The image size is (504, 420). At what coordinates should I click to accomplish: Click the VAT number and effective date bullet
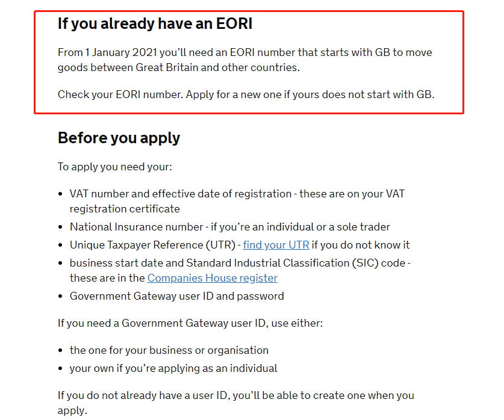(181, 194)
